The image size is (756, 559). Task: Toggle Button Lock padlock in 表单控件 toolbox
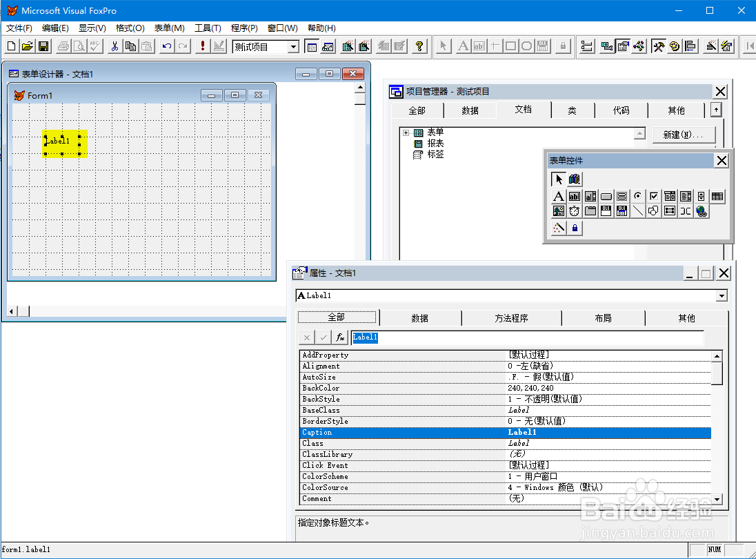pyautogui.click(x=574, y=228)
